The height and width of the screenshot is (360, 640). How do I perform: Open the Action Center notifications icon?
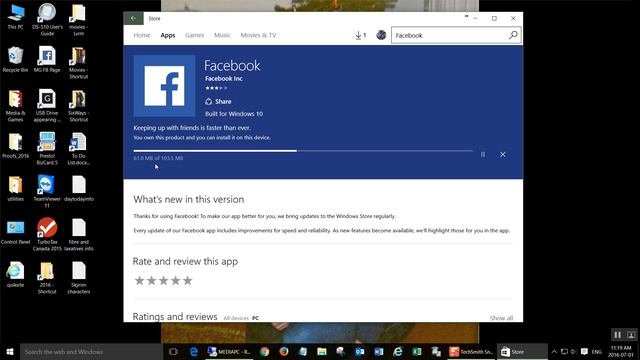coord(584,351)
